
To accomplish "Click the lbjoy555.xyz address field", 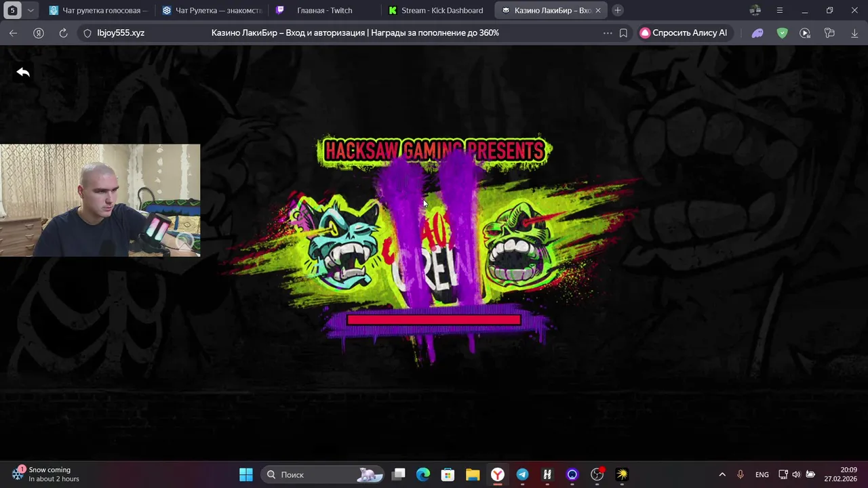I will pyautogui.click(x=121, y=33).
